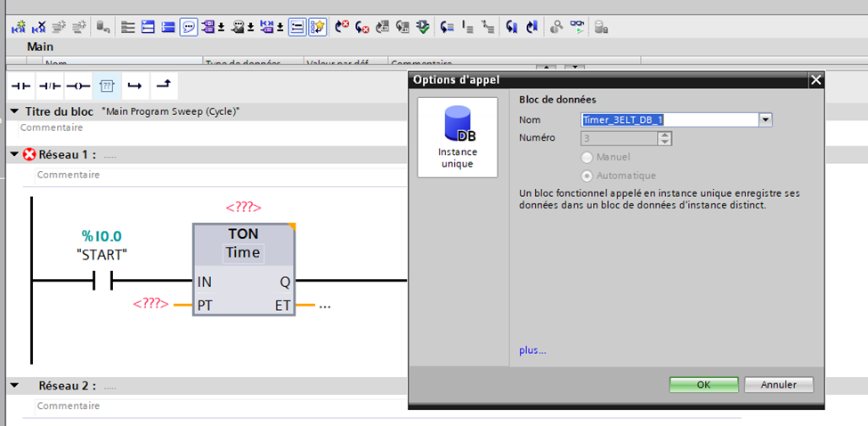868x426 pixels.
Task: Click the block title Commentaire field
Action: tap(213, 128)
